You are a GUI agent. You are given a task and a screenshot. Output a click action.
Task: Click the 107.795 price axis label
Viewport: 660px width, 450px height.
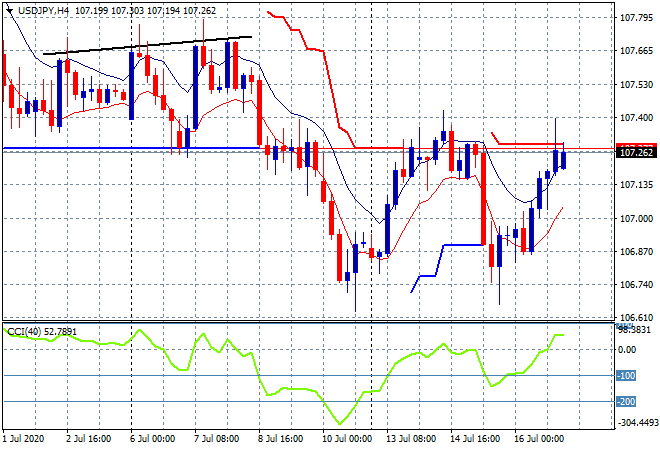636,18
